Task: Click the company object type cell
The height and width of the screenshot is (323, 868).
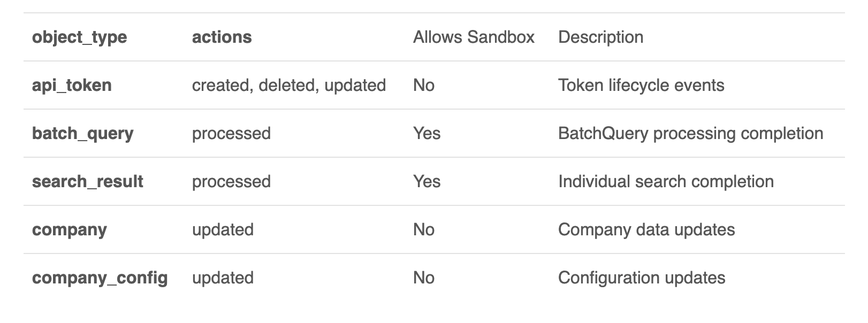Action: (x=70, y=230)
